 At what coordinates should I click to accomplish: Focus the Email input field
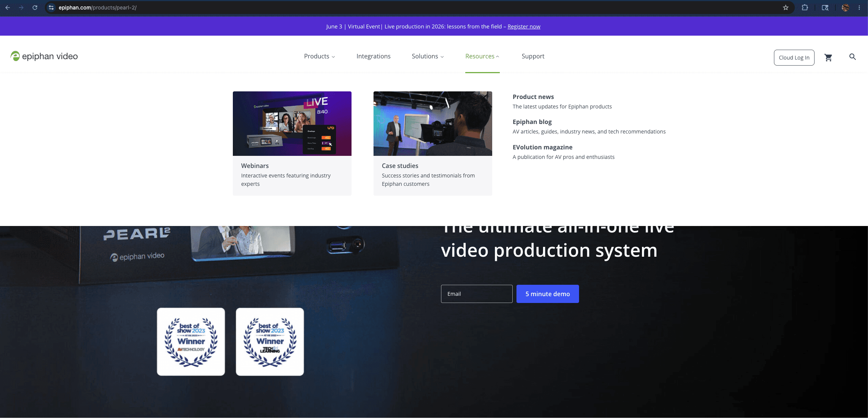click(477, 294)
